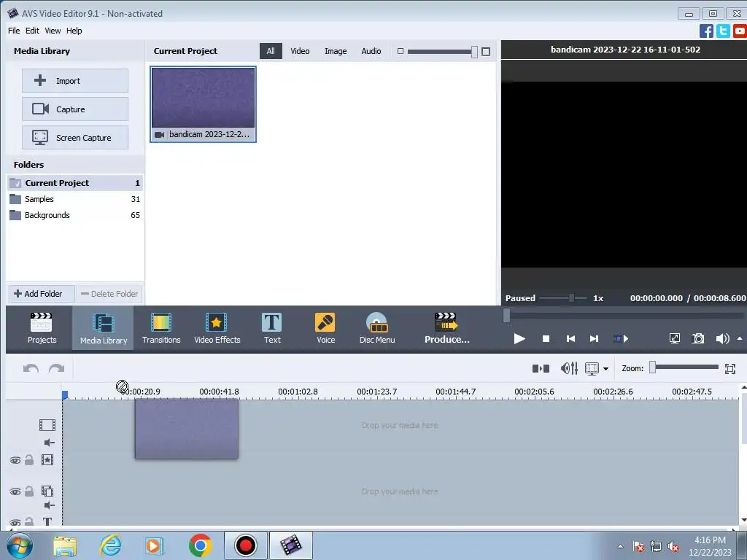The image size is (747, 560).
Task: Click the timeline view monitor icon
Action: click(x=592, y=368)
